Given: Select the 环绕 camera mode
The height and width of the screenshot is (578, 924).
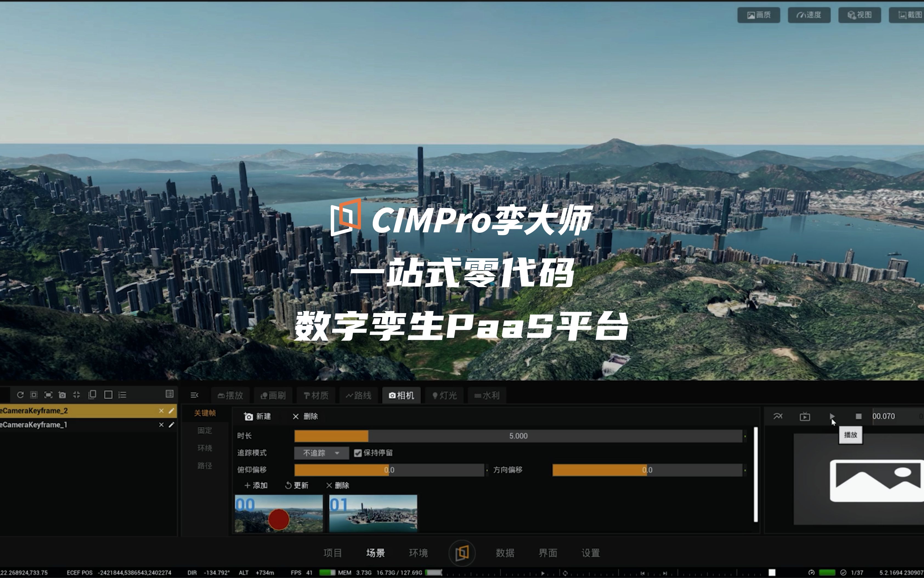Looking at the screenshot, I should tap(205, 448).
